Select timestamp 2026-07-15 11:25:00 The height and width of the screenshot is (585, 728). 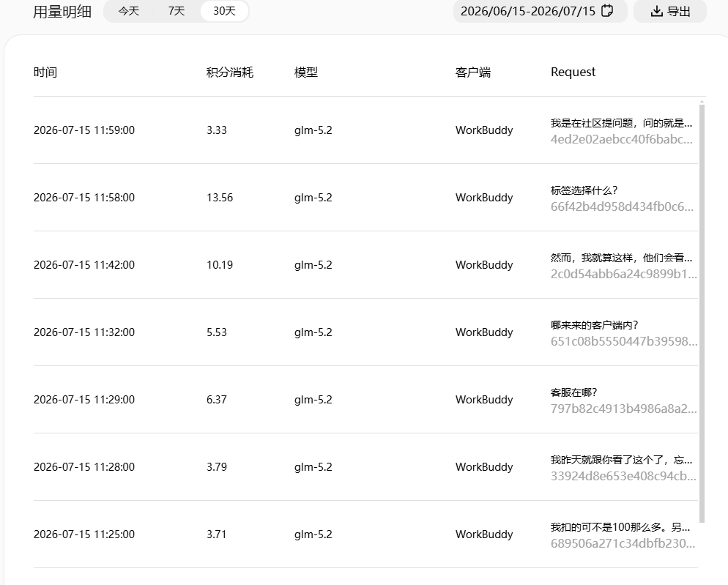click(84, 534)
